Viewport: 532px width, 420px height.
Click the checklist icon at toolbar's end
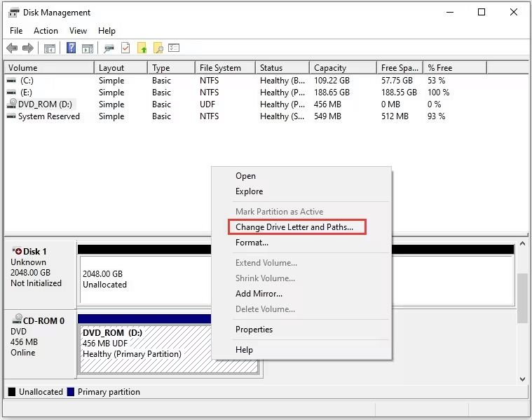175,48
